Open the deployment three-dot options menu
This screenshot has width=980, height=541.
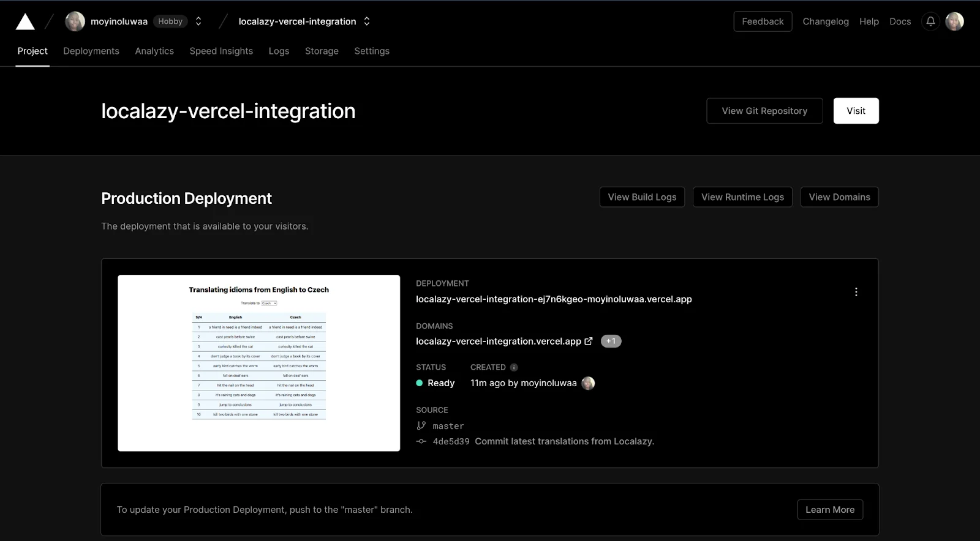pos(856,292)
